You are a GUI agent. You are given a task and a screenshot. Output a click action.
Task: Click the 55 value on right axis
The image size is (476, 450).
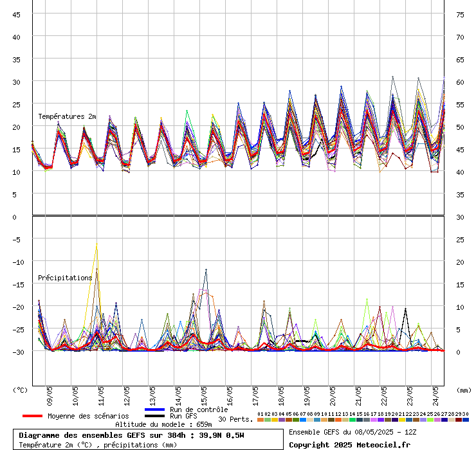point(460,105)
